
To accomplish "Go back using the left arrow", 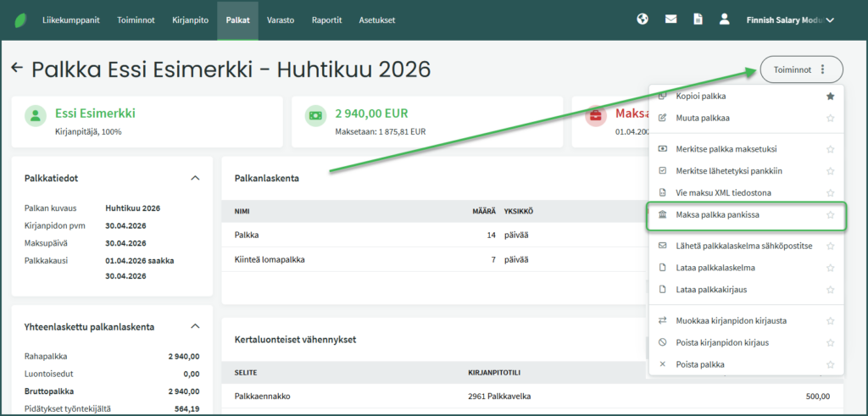I will tap(17, 69).
